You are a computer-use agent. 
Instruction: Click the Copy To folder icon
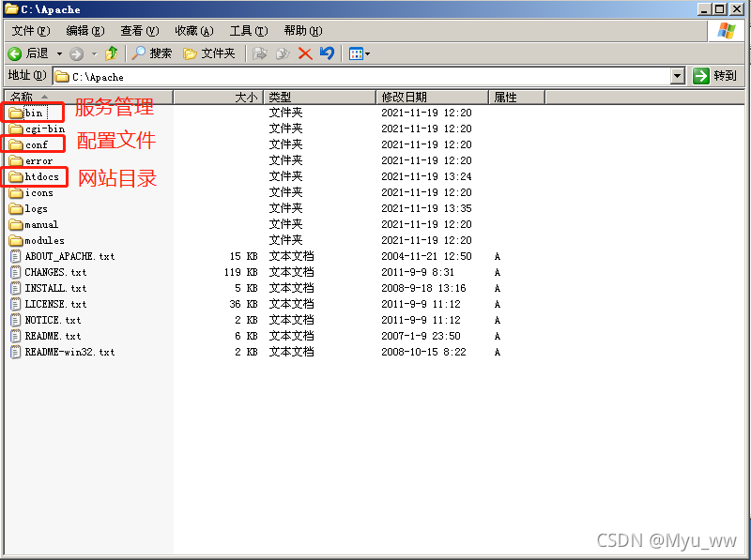pyautogui.click(x=284, y=53)
